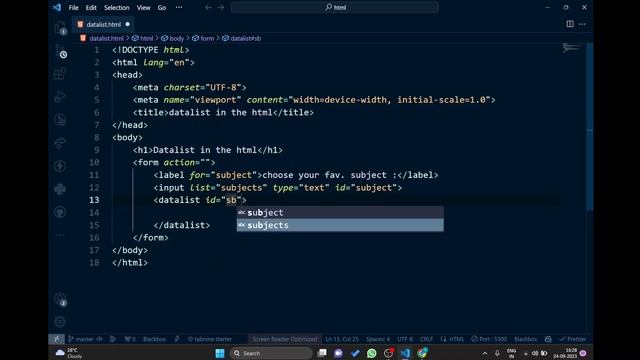640x360 pixels.
Task: Click the command center search box
Action: (335, 7)
